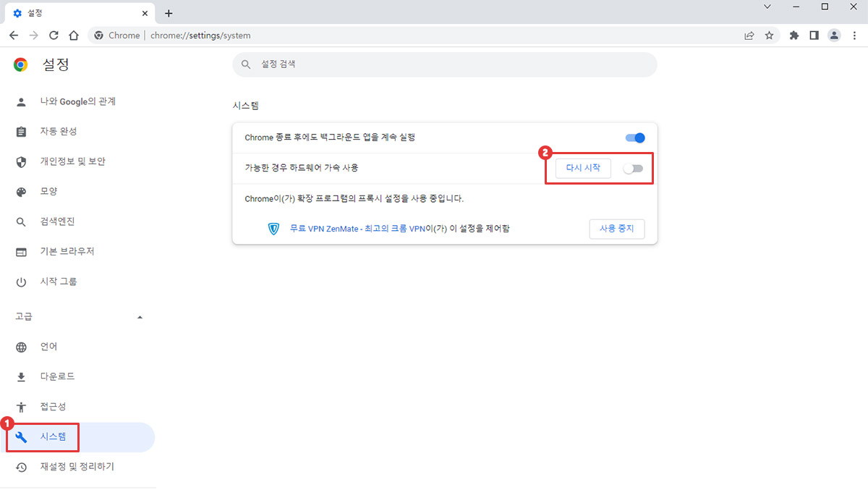Open Chrome three-dot menu
This screenshot has width=868, height=490.
pyautogui.click(x=854, y=35)
